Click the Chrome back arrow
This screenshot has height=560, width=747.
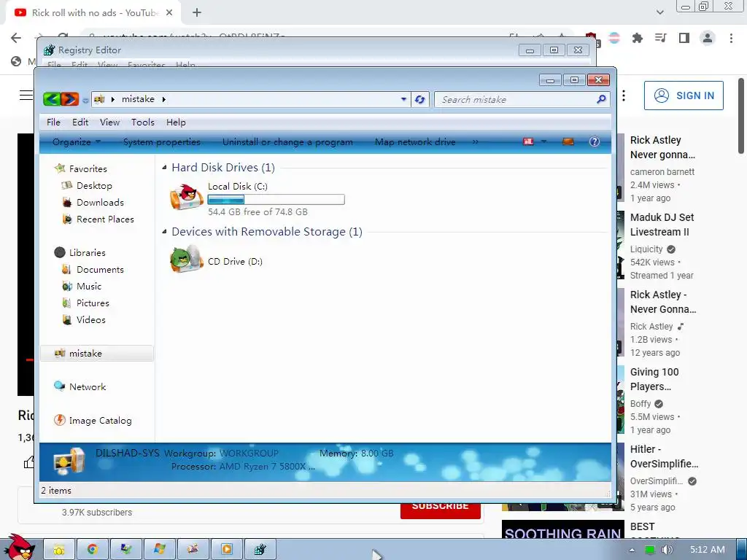(16, 38)
